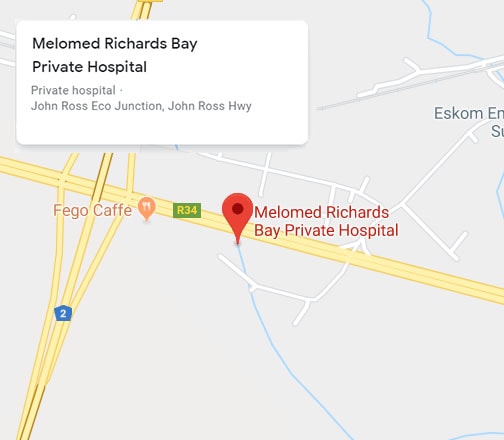Click the Private Hospital line in card title
The height and width of the screenshot is (440, 504).
click(89, 67)
